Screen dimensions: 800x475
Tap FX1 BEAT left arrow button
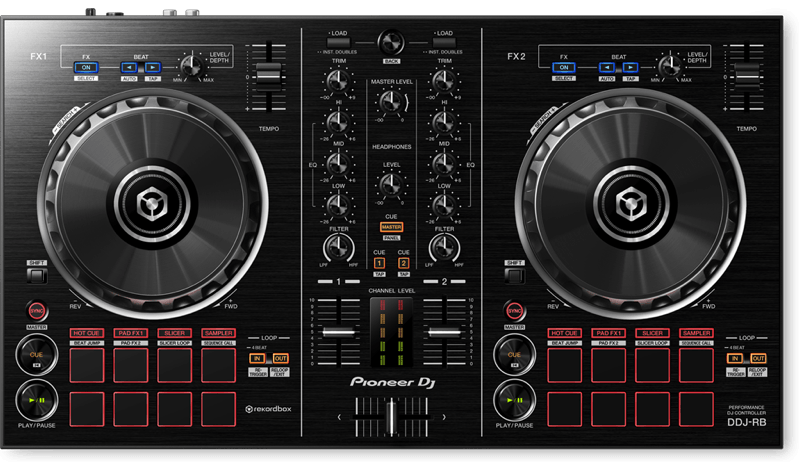click(129, 67)
